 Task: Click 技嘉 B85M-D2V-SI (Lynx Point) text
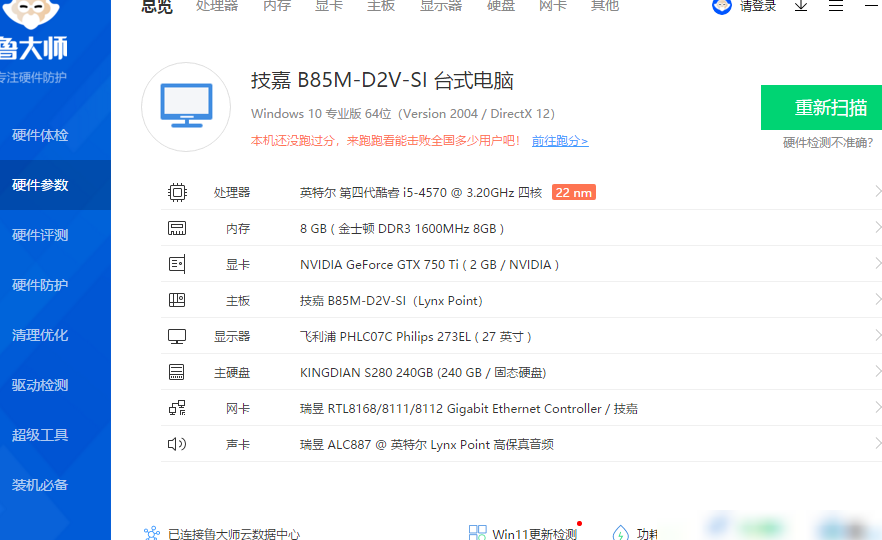[391, 301]
